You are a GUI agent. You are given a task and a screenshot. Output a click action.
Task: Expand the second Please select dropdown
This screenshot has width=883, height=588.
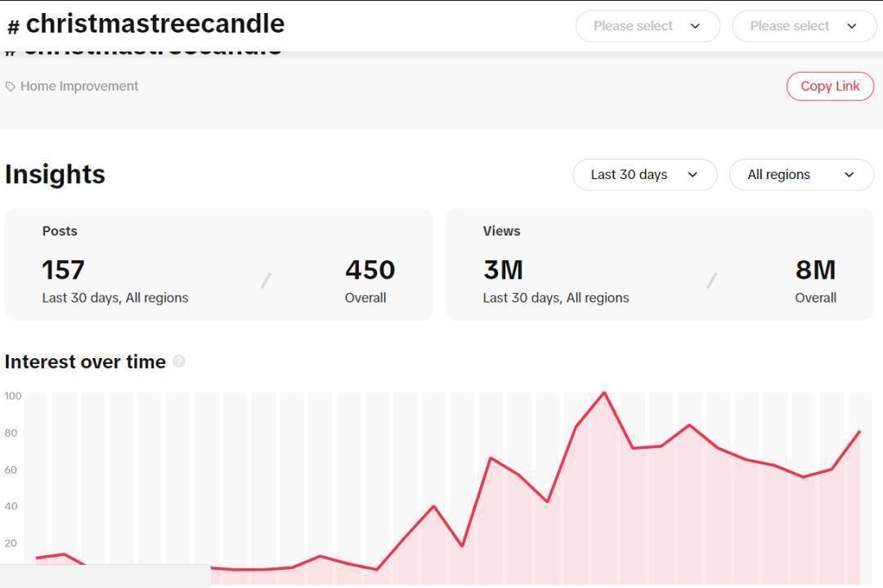click(805, 26)
